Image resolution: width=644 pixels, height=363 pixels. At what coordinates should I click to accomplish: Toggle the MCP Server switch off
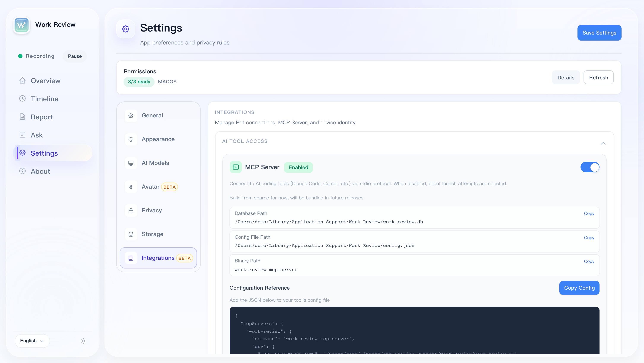pos(590,167)
